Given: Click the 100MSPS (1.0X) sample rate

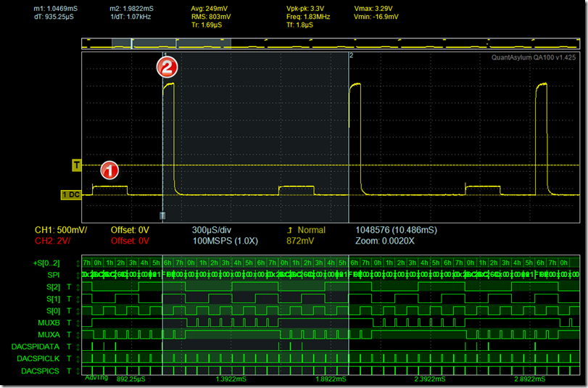Looking at the screenshot, I should tap(223, 241).
